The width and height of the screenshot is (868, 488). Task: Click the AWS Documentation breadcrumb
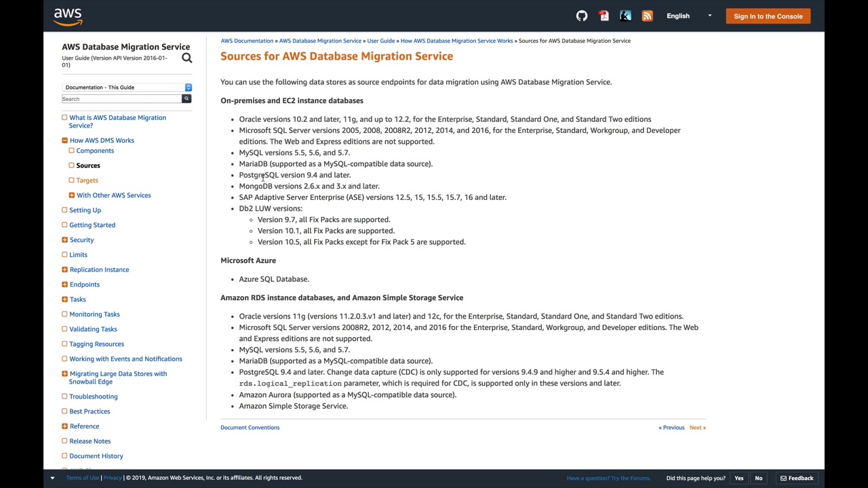click(x=247, y=41)
